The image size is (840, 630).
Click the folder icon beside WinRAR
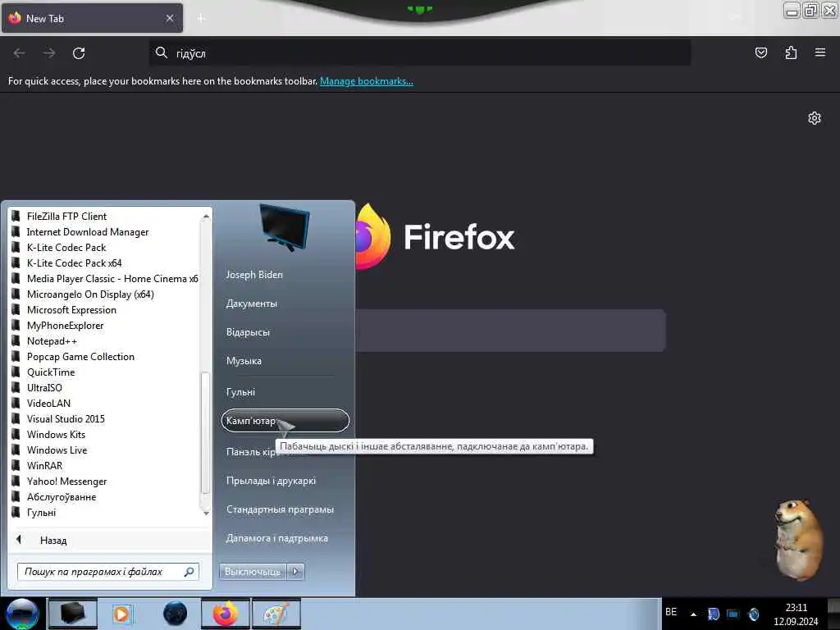pos(16,466)
